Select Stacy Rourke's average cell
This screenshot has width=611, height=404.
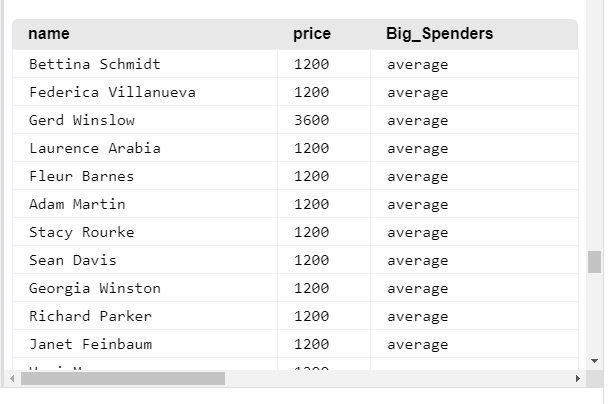[474, 232]
